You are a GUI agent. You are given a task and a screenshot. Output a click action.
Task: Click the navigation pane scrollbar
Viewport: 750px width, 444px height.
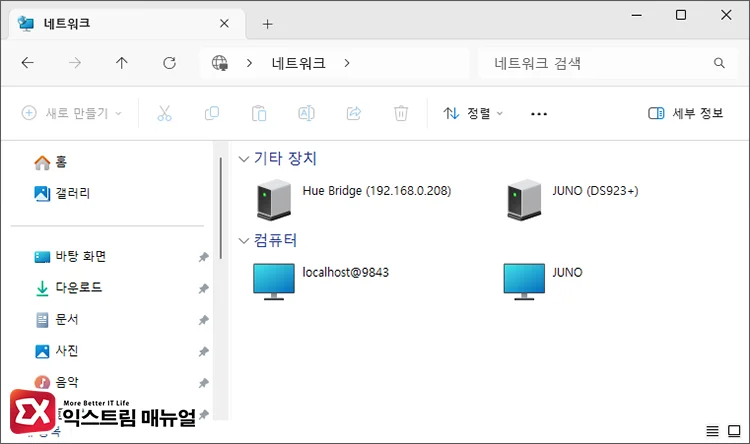(221, 208)
